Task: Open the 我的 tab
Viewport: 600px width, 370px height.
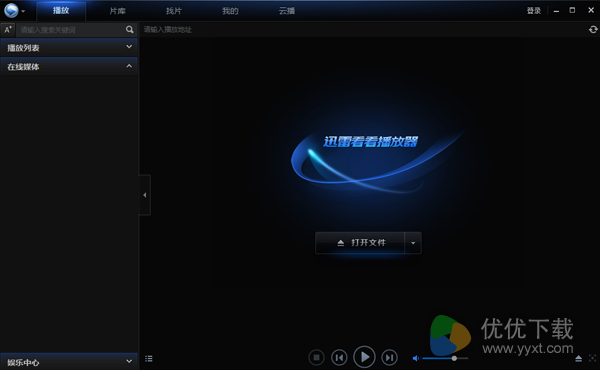Action: coord(230,11)
